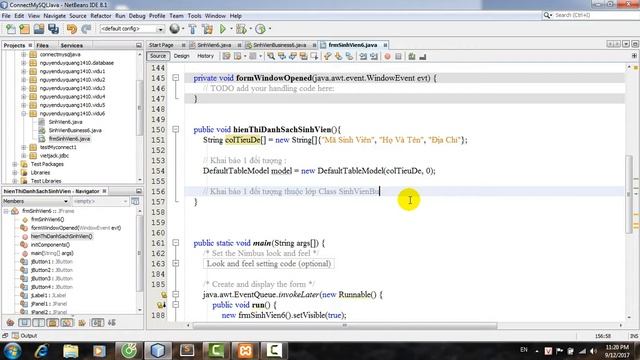Image resolution: width=640 pixels, height=360 pixels.
Task: Switch to the SinhVien6.java tab
Action: tap(214, 45)
